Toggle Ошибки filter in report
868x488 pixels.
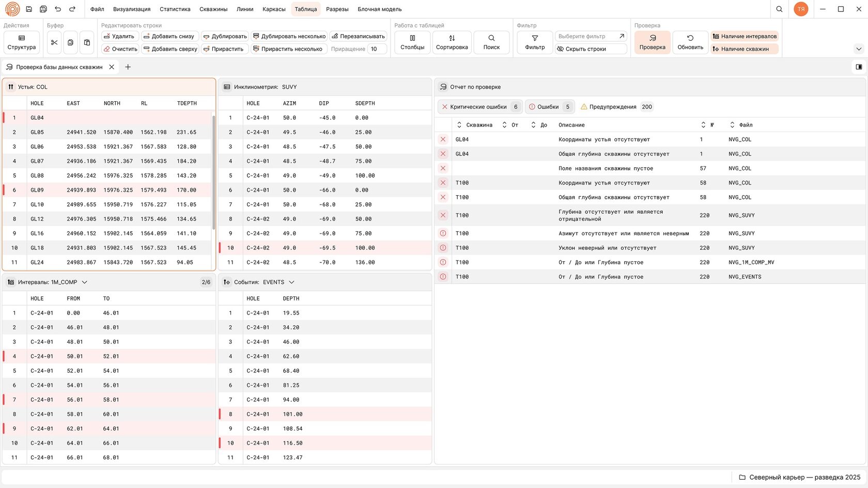pos(550,107)
